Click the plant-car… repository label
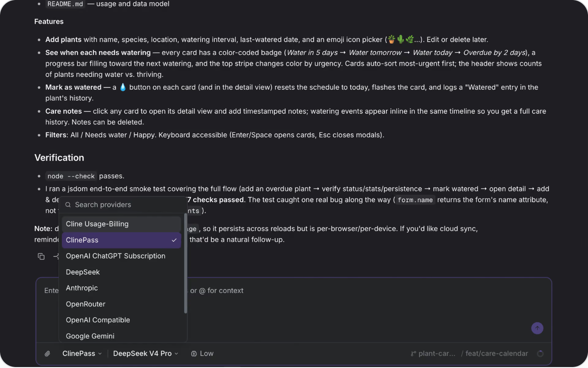The image size is (588, 368). tap(437, 354)
